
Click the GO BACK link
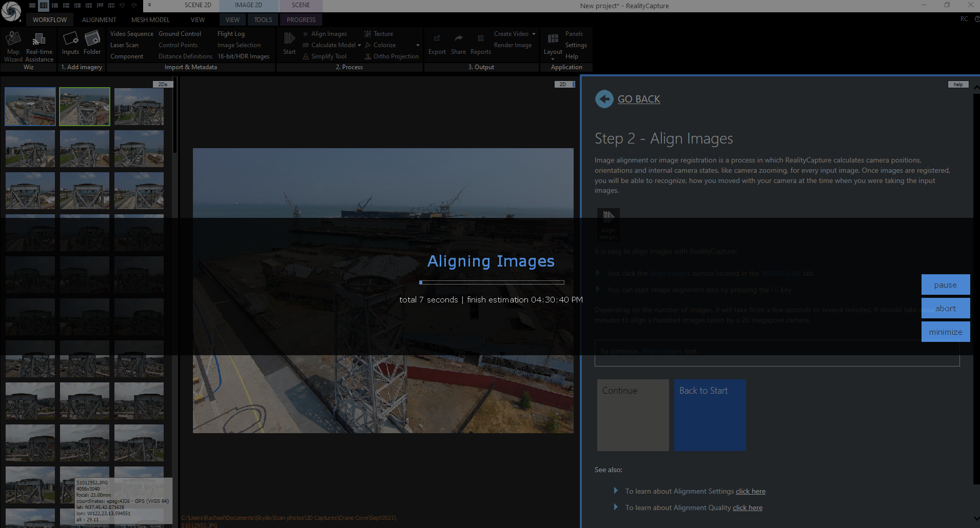click(639, 99)
